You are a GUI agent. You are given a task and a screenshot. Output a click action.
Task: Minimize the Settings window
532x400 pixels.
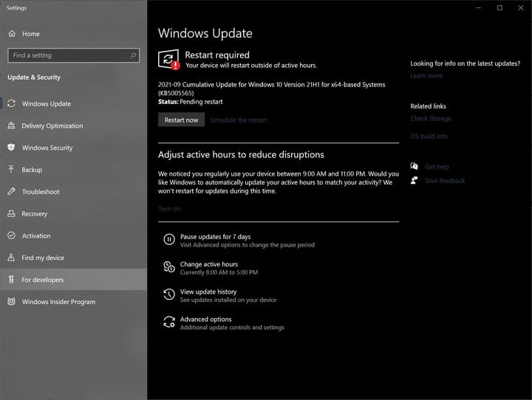point(478,8)
